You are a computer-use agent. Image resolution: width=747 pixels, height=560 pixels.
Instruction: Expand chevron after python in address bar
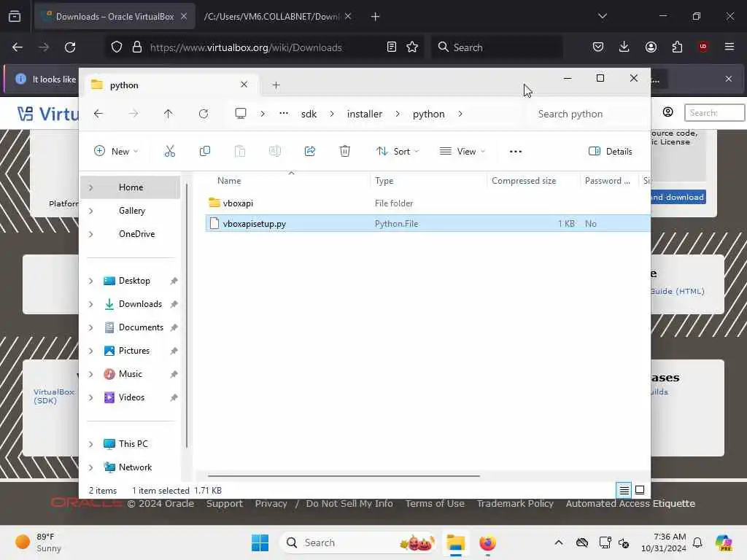tap(460, 114)
